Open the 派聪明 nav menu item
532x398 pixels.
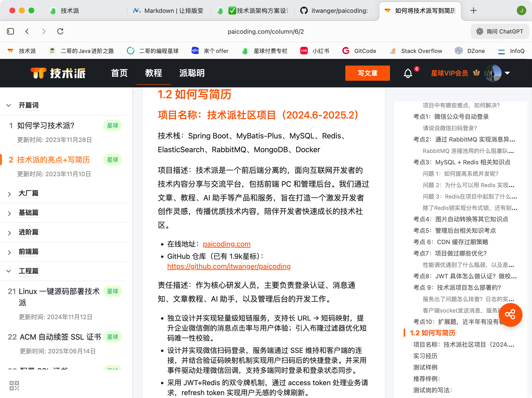(x=192, y=73)
